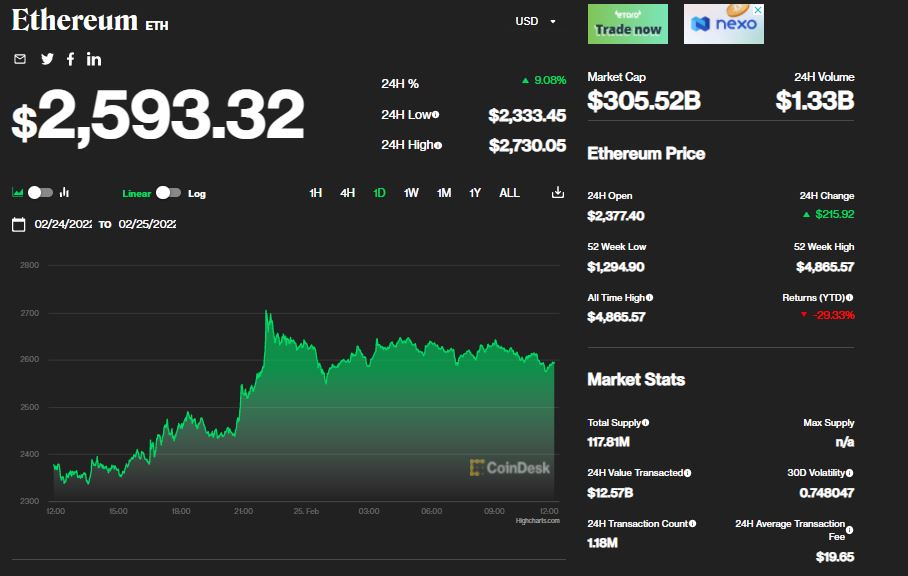Viewport: 908px width, 576px height.
Task: Click the $2,333.45 24H low value
Action: click(527, 115)
